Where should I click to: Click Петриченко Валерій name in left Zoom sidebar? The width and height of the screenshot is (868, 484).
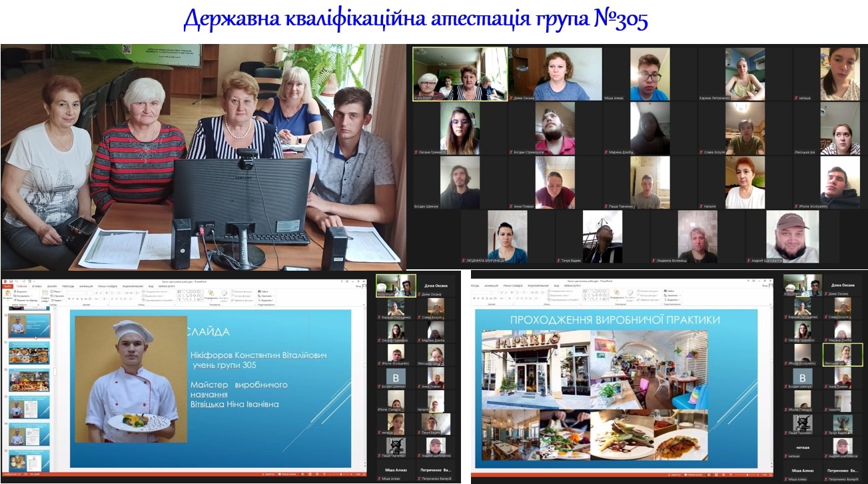pos(437,478)
